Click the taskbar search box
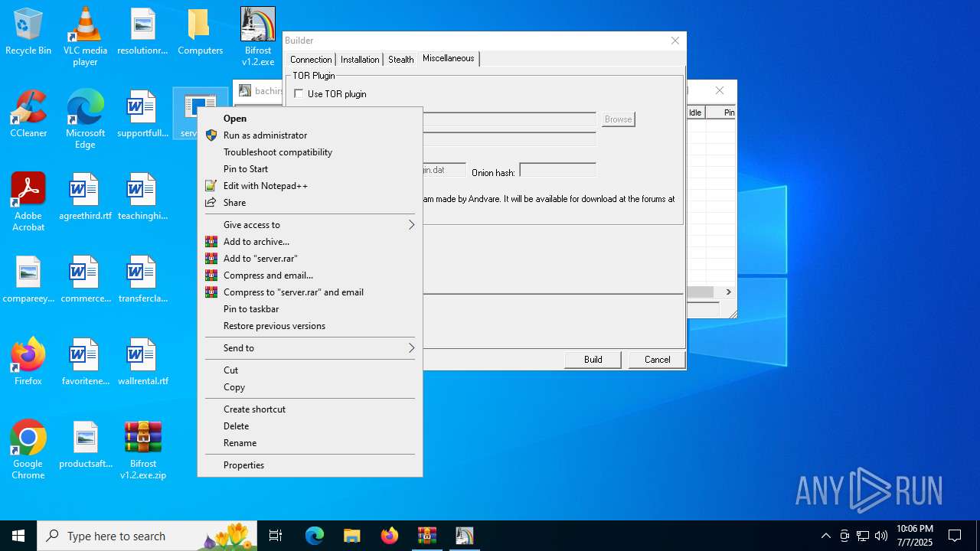This screenshot has height=551, width=980. pyautogui.click(x=149, y=536)
